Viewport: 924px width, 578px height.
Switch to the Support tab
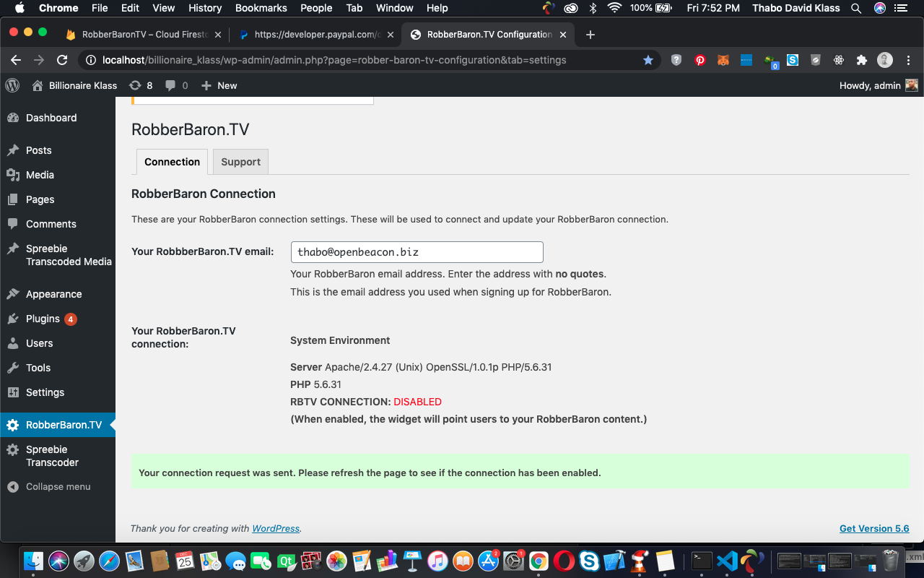[240, 162]
